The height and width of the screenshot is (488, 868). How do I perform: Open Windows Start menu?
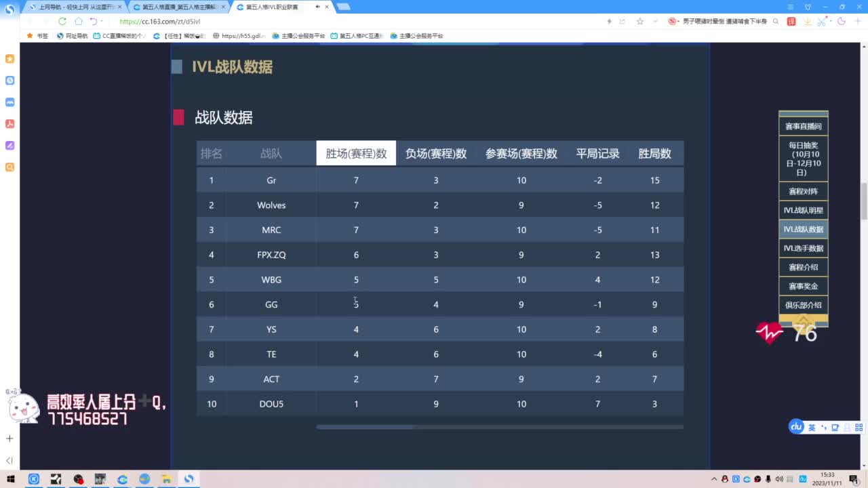11,479
